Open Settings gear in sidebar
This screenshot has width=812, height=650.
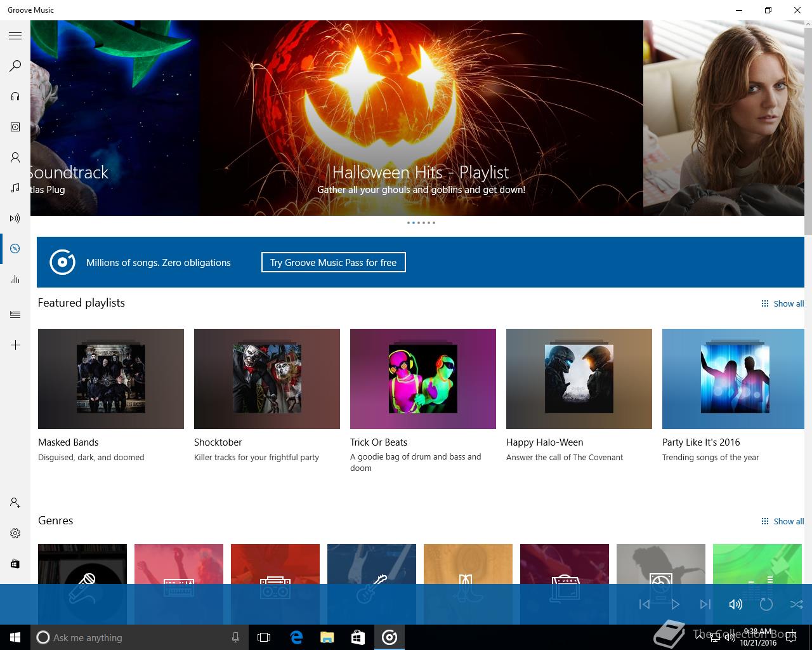point(15,533)
